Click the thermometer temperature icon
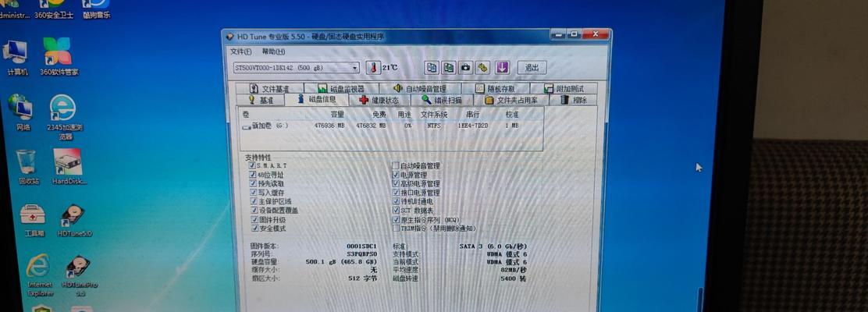Image resolution: width=868 pixels, height=312 pixels. 374,68
